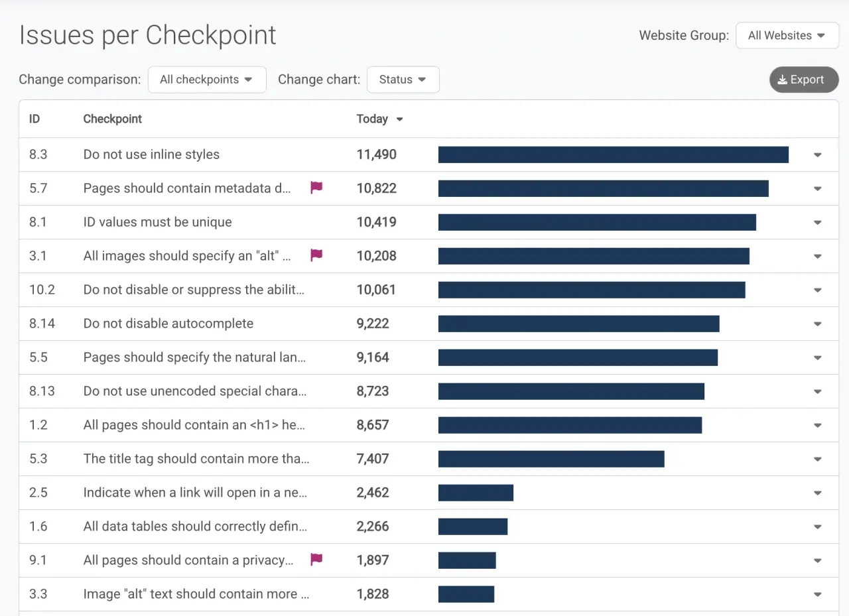Expand row 2.5 link opens in new window
This screenshot has width=849, height=616.
click(x=817, y=493)
